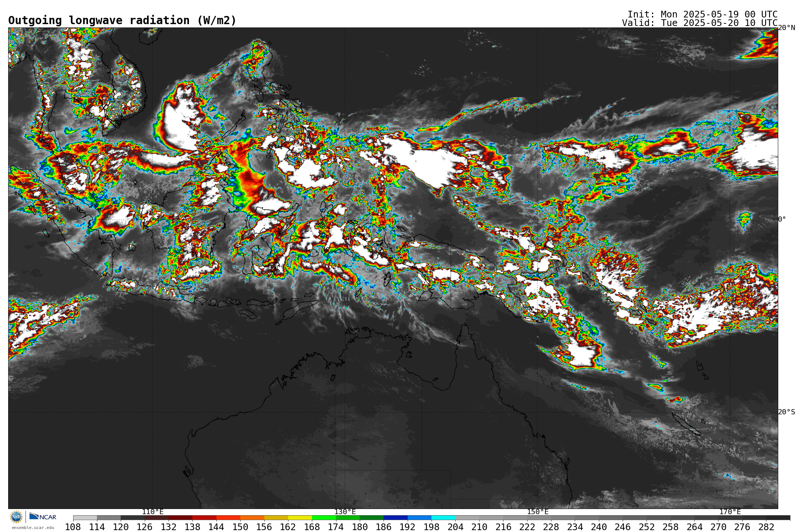Pick the crimson 138–144 colorbar swatch
Screen dimensions: 802x532
pyautogui.click(x=204, y=518)
